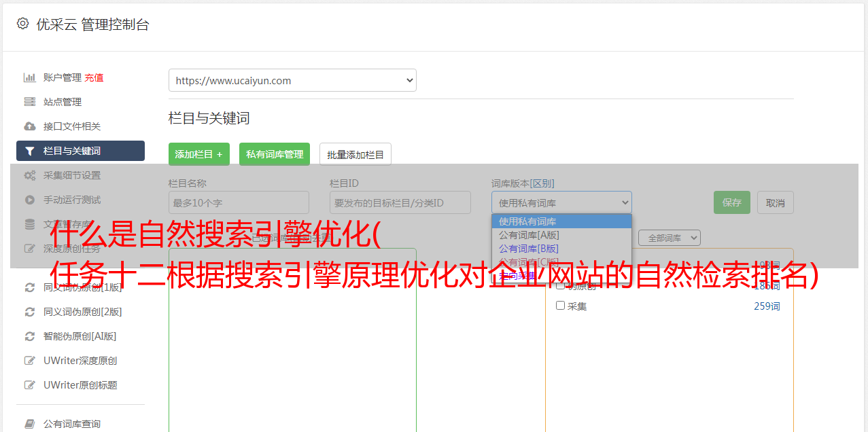Click the bar chart icon for 账户管理
The width and height of the screenshot is (868, 432).
coord(30,77)
